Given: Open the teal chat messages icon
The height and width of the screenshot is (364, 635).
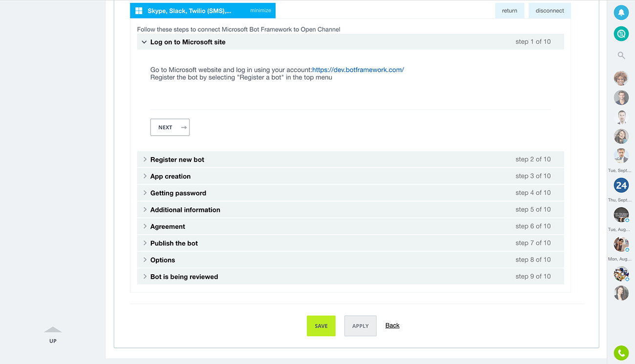Looking at the screenshot, I should pyautogui.click(x=621, y=34).
